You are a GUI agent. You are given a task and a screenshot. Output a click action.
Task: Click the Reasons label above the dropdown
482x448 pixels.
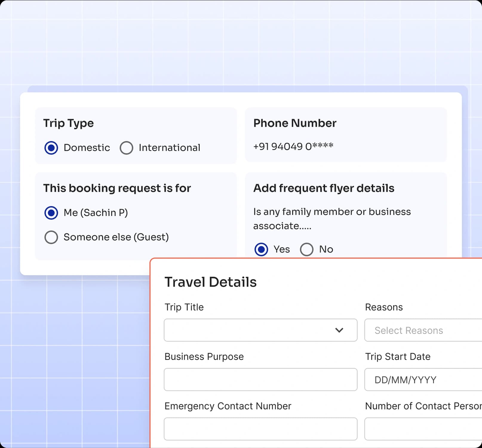coord(384,307)
